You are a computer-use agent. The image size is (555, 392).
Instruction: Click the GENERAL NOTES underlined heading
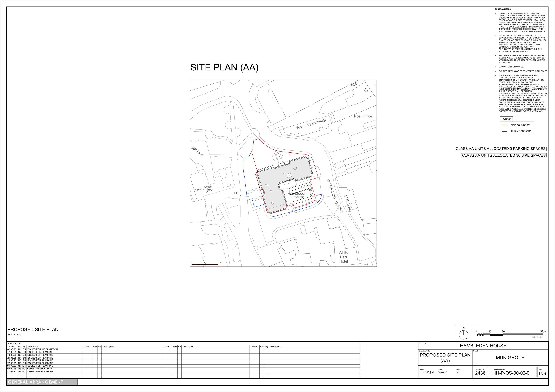502,9
